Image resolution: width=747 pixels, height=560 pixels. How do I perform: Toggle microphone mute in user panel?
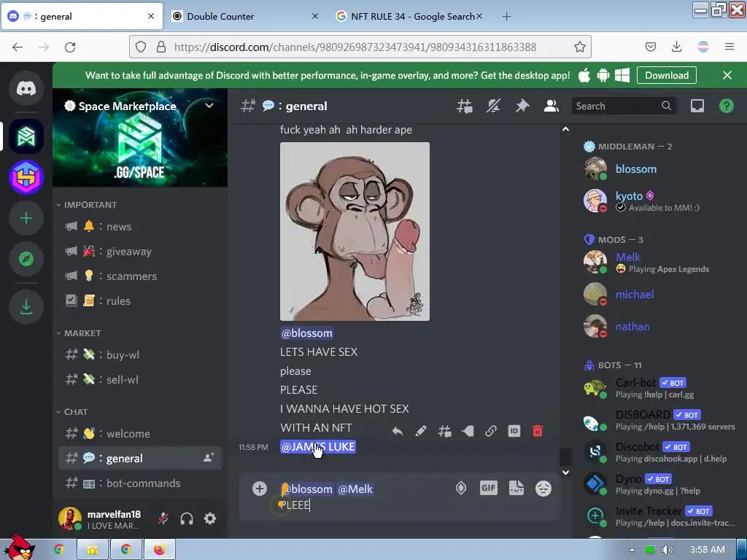(163, 518)
